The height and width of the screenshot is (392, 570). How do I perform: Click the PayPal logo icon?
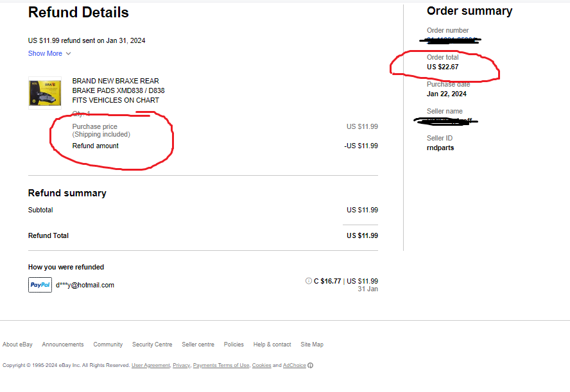coord(40,285)
